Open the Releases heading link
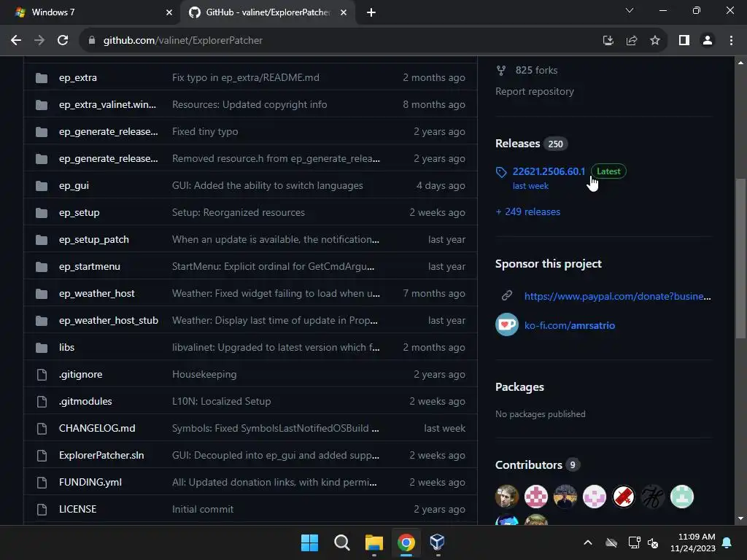747x560 pixels. pyautogui.click(x=517, y=144)
